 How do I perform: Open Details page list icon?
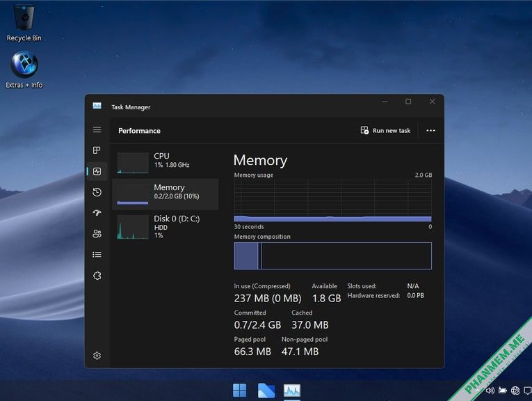(x=97, y=255)
